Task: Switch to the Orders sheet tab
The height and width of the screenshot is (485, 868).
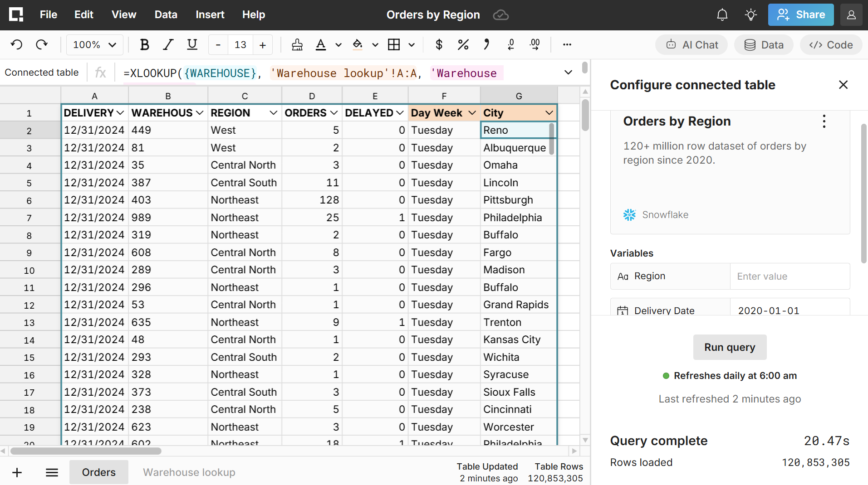Action: click(99, 472)
